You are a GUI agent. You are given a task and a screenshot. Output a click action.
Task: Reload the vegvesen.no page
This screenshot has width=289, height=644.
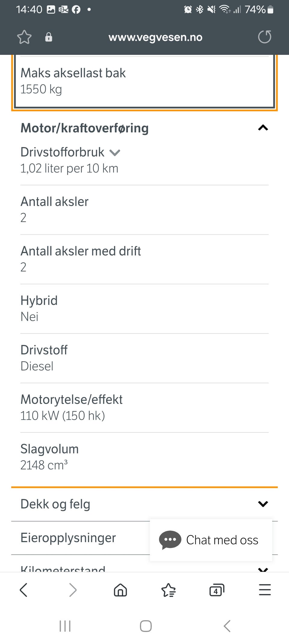(x=265, y=37)
